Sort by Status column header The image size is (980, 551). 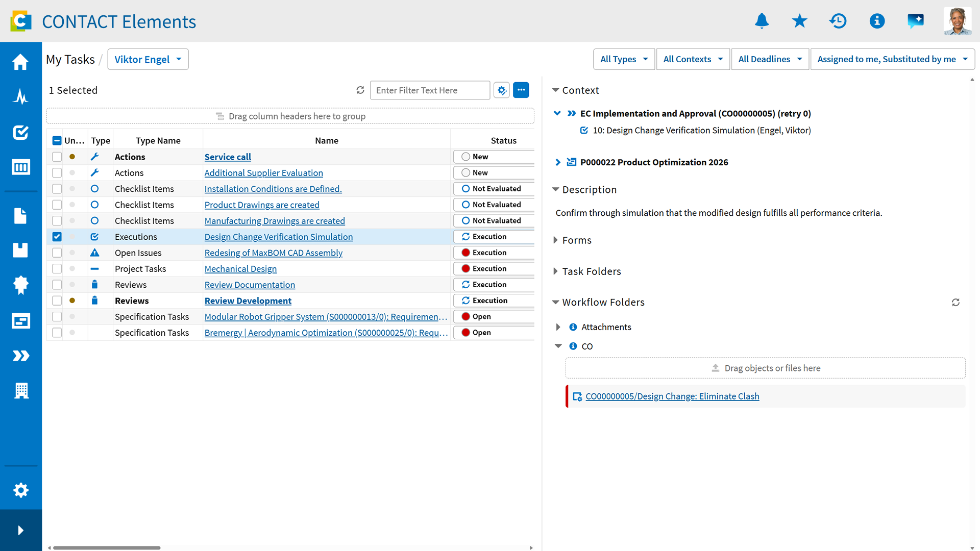[x=503, y=140]
